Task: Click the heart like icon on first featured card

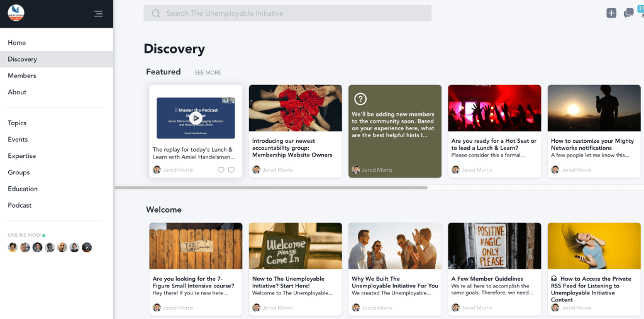Action: pyautogui.click(x=221, y=170)
